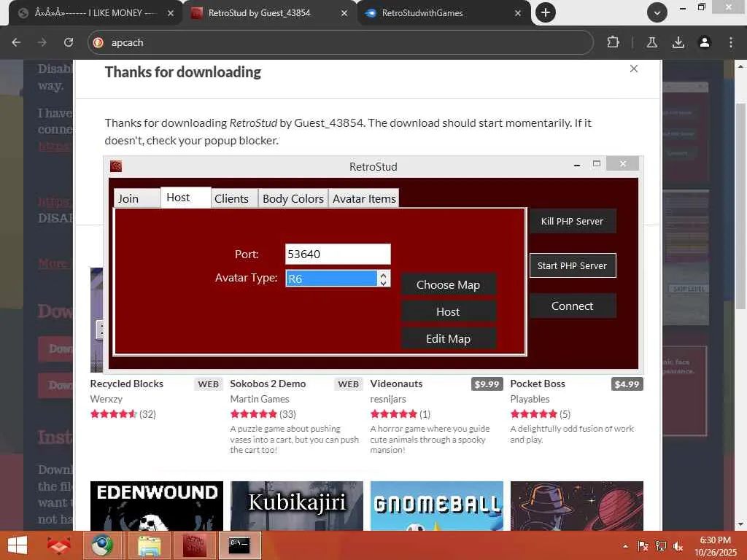Show hidden system tray icons
The image size is (747, 560).
(x=625, y=546)
